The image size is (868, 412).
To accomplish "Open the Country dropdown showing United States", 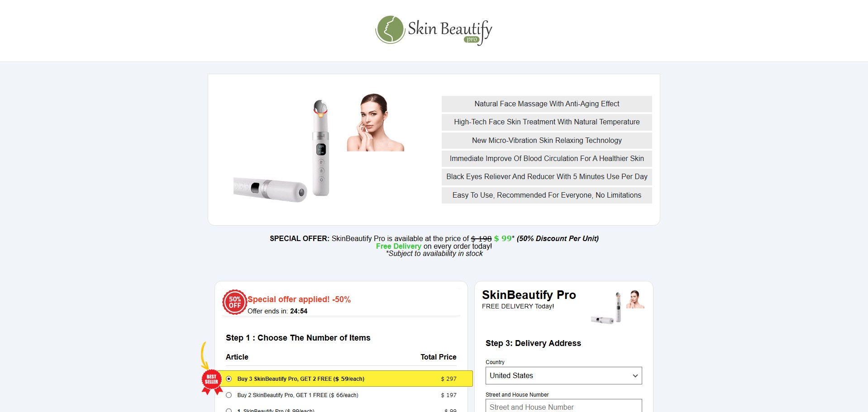I will (x=563, y=376).
